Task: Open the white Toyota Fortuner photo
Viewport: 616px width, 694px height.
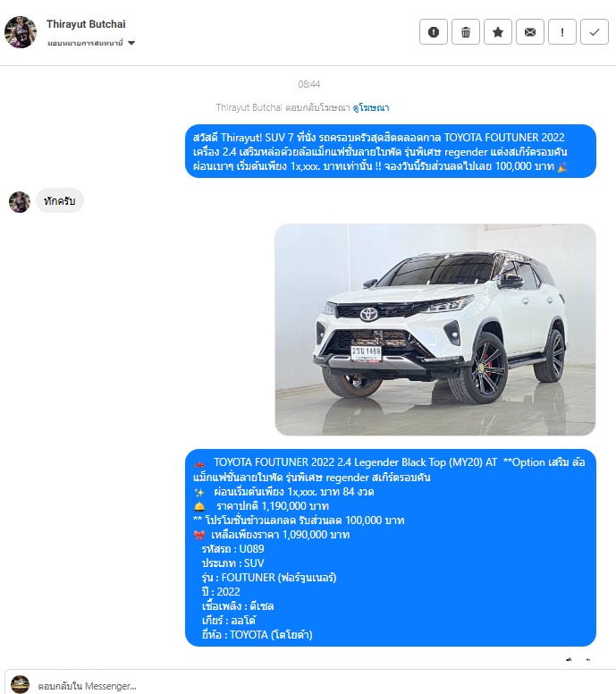Action: [435, 330]
